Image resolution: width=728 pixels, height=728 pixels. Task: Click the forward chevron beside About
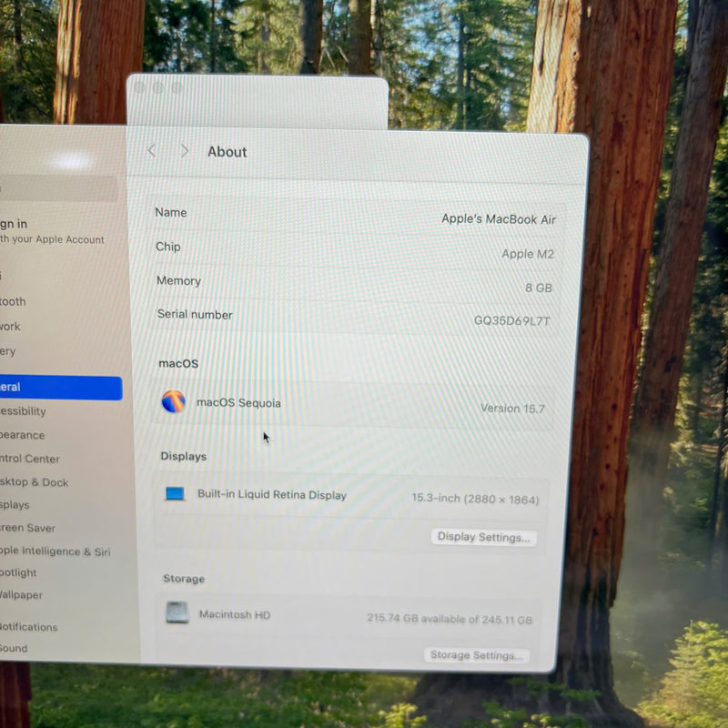(185, 151)
